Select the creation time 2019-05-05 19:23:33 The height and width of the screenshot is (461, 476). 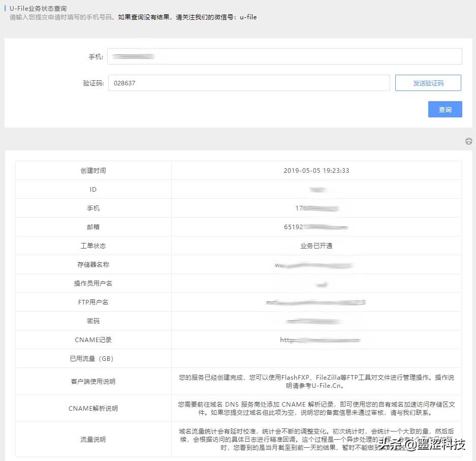tap(316, 170)
